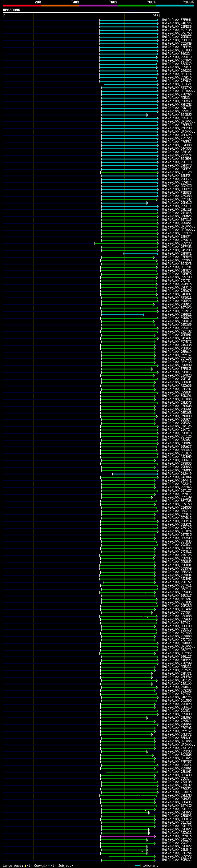Click the UniRef100_Q42487 label
197x868 pixels.
click(x=176, y=338)
